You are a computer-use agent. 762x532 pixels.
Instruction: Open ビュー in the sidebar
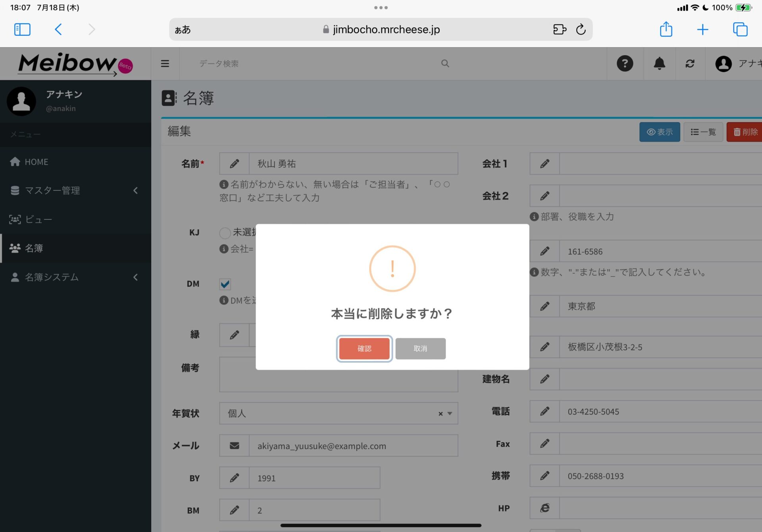75,219
